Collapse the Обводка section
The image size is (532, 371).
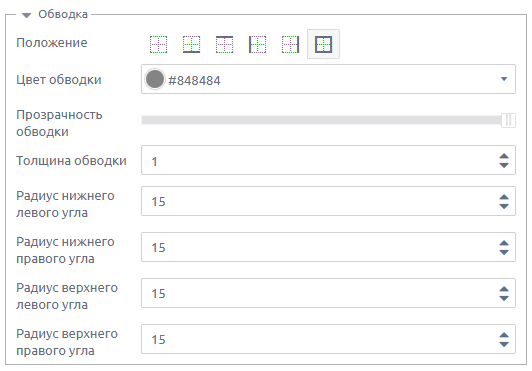pos(26,15)
